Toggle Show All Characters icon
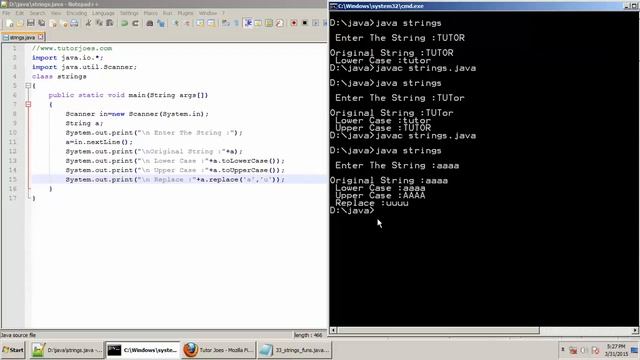 point(236,23)
